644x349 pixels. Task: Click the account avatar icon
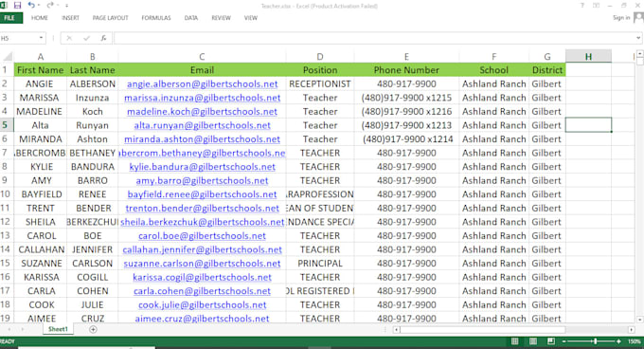[x=638, y=18]
